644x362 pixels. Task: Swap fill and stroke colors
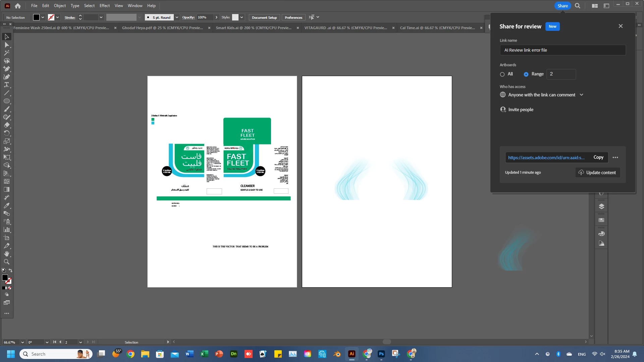[x=10, y=270]
